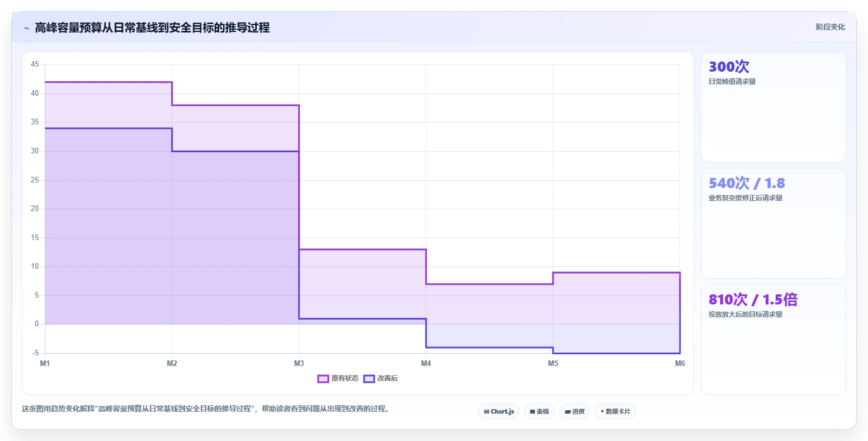Image resolution: width=868 pixels, height=441 pixels.
Task: Click the 表格 tag's small icon
Action: pos(532,412)
